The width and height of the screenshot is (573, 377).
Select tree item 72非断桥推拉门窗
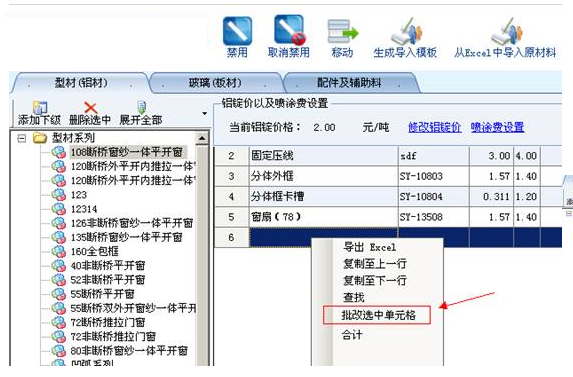(113, 336)
